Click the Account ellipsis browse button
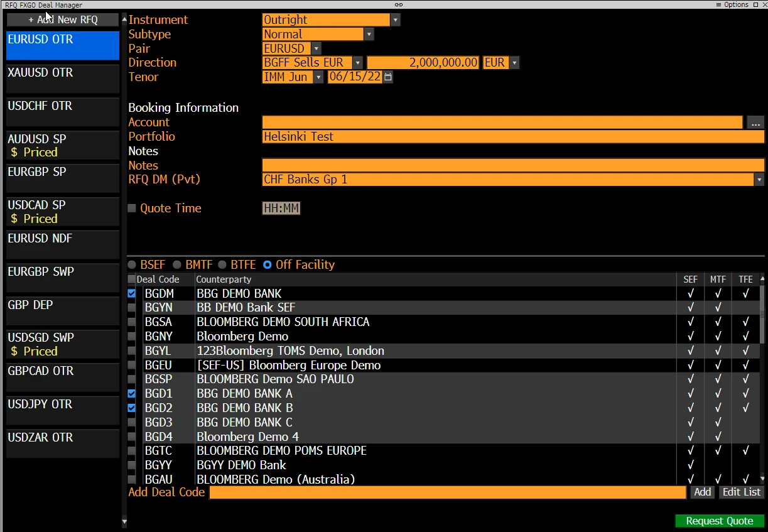Screen dimensions: 768x532 [x=755, y=122]
